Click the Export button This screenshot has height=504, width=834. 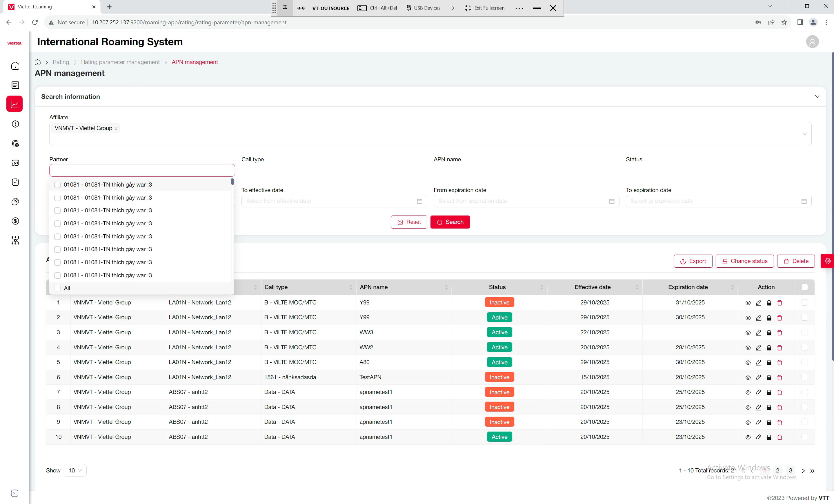coord(693,261)
